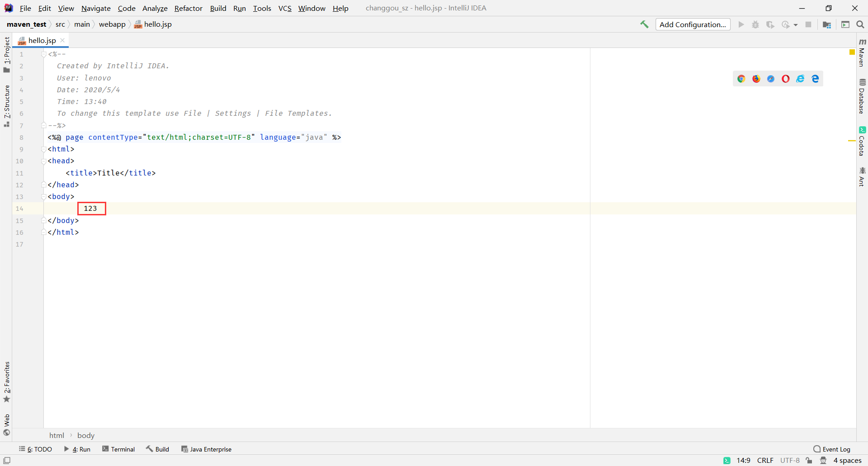Viewport: 868px width, 466px height.
Task: Open the 4 spaces indent selector
Action: tap(848, 461)
